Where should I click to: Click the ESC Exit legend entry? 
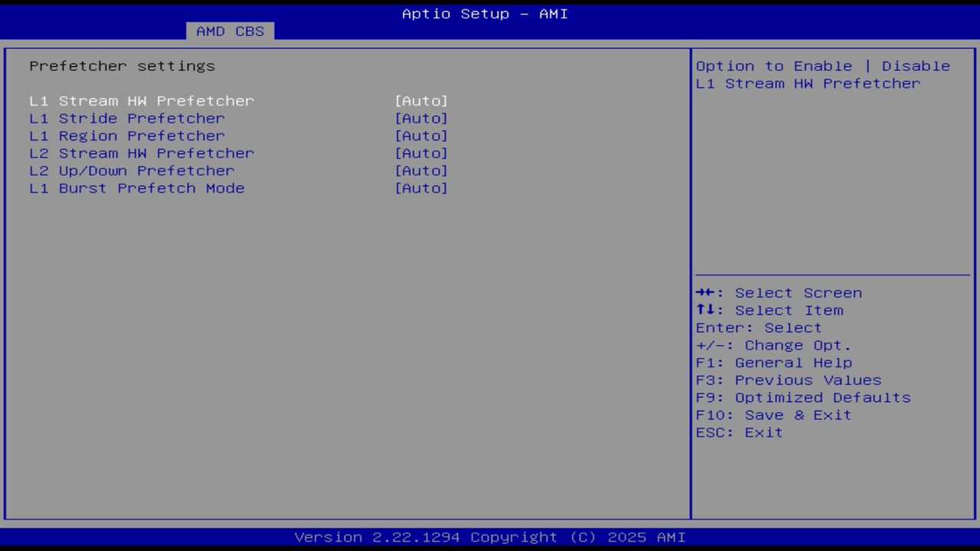(738, 432)
